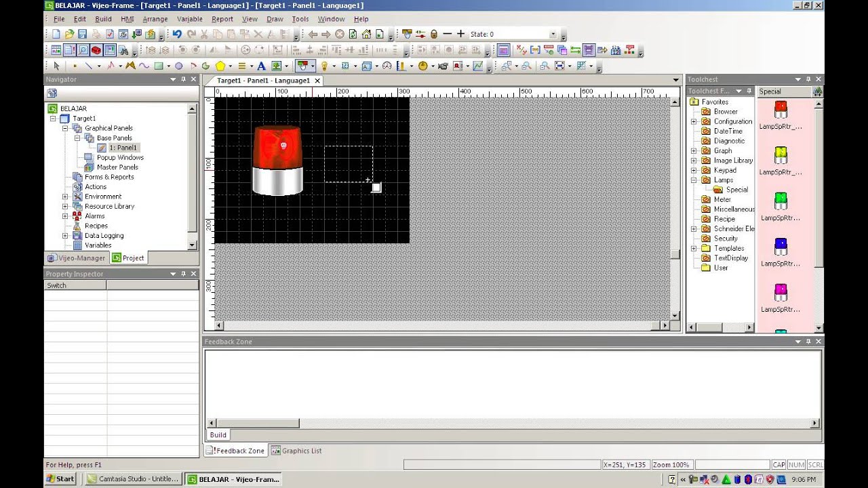The height and width of the screenshot is (488, 868).
Task: Click the plus icon next to State
Action: point(460,34)
